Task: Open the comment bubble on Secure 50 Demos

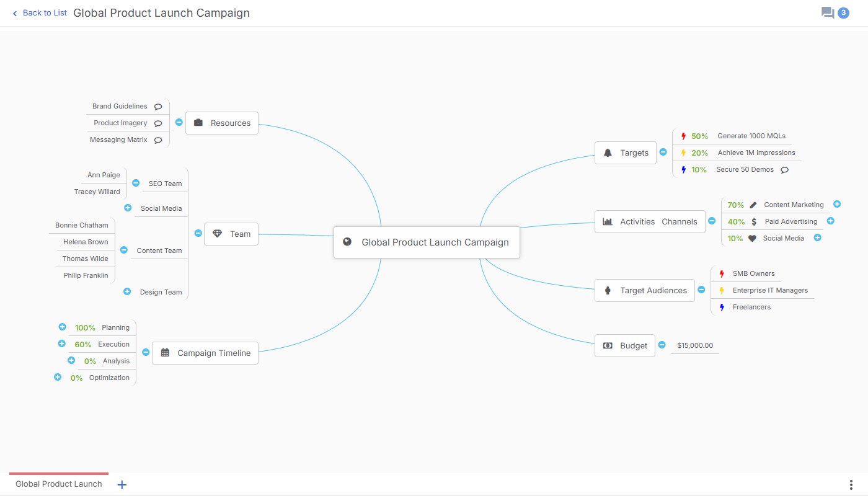Action: coord(784,170)
